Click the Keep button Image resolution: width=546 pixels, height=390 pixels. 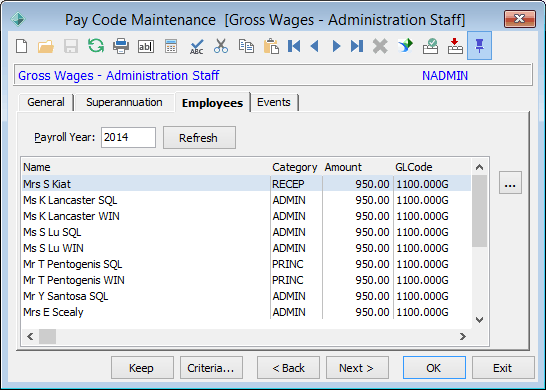coord(142,368)
